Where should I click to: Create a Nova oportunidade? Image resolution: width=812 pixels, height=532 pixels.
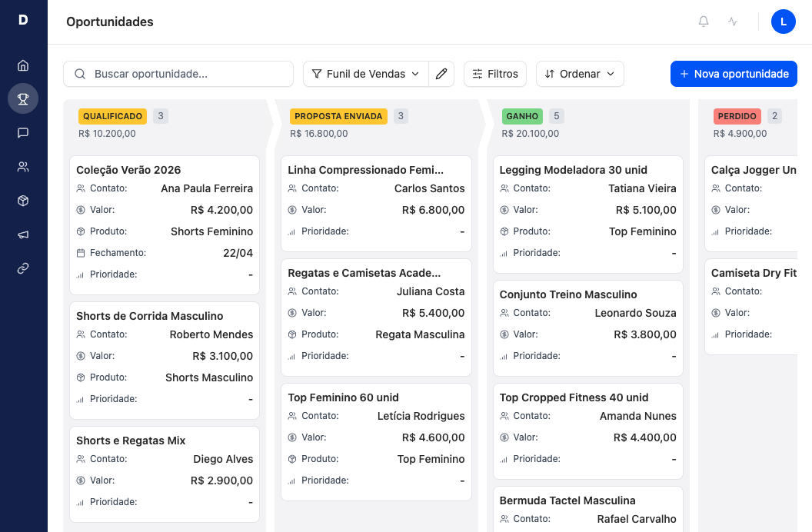pos(734,74)
